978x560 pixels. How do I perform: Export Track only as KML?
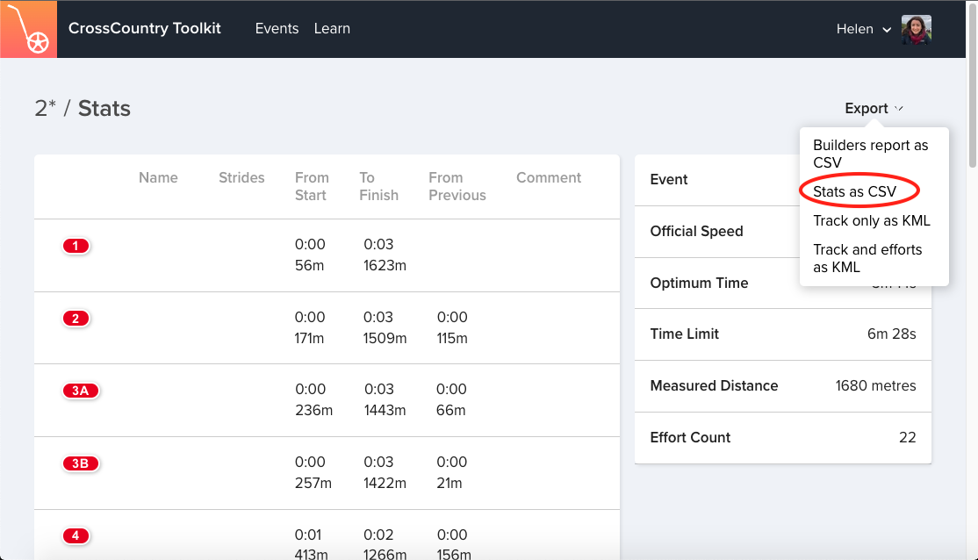(871, 220)
